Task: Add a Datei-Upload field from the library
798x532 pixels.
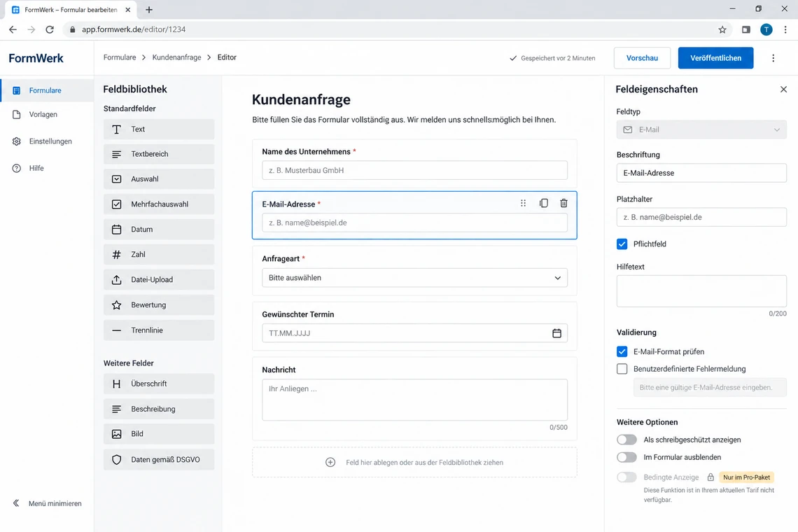Action: [159, 279]
